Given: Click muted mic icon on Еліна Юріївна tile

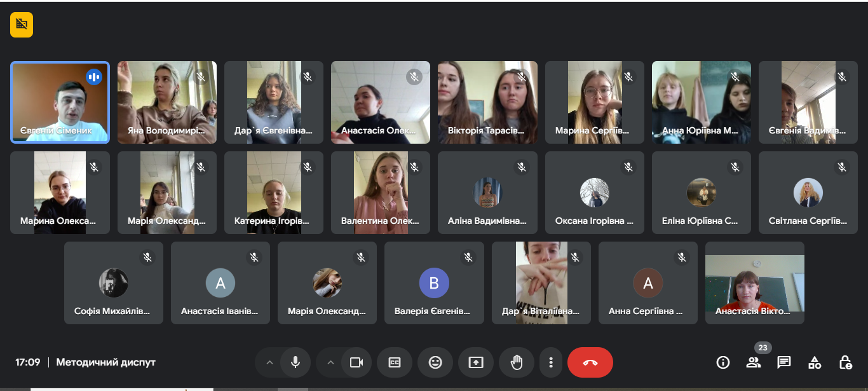Looking at the screenshot, I should 735,167.
